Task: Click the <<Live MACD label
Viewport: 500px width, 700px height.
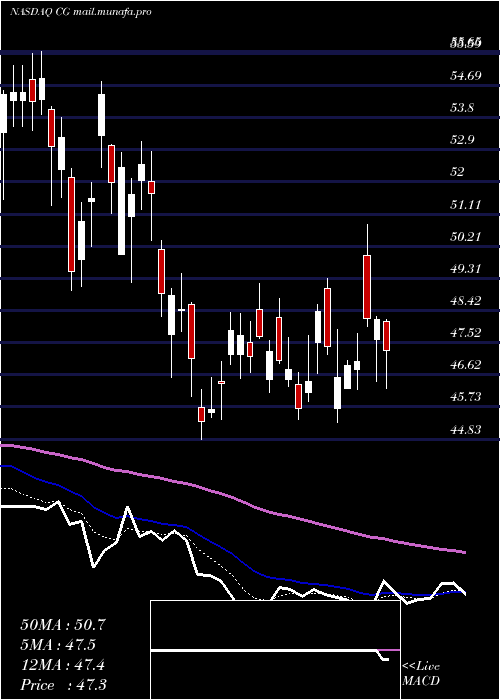Action: [x=421, y=674]
